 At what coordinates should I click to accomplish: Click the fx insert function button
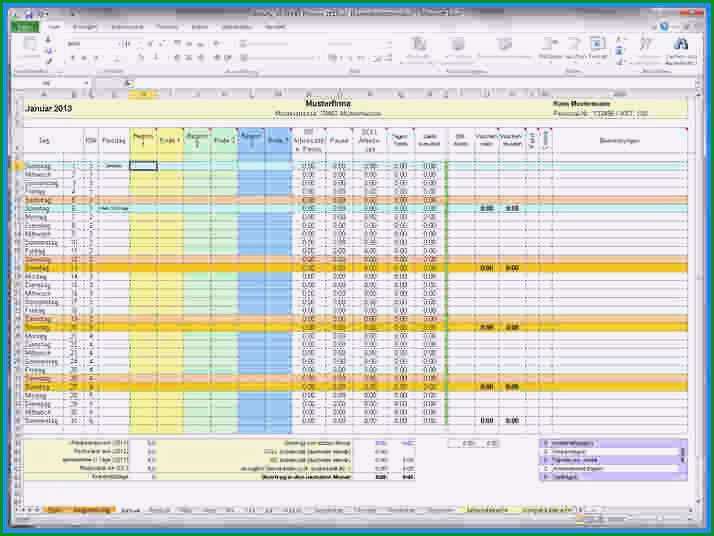[128, 83]
